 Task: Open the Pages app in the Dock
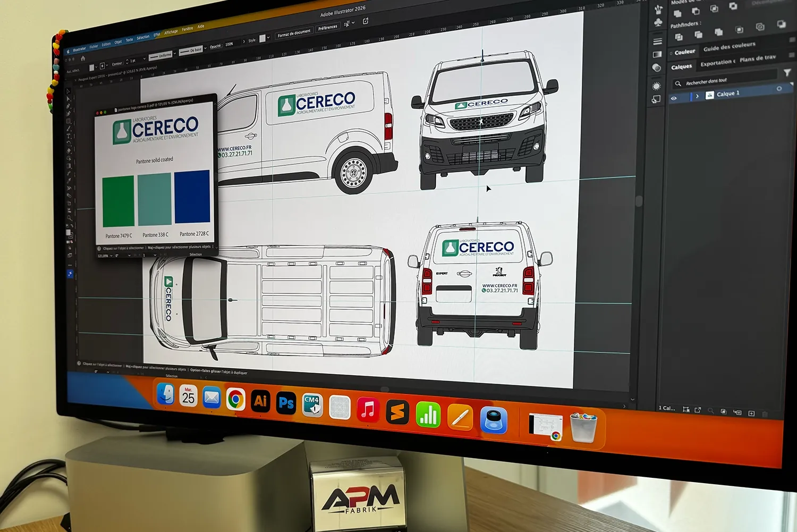click(x=460, y=417)
